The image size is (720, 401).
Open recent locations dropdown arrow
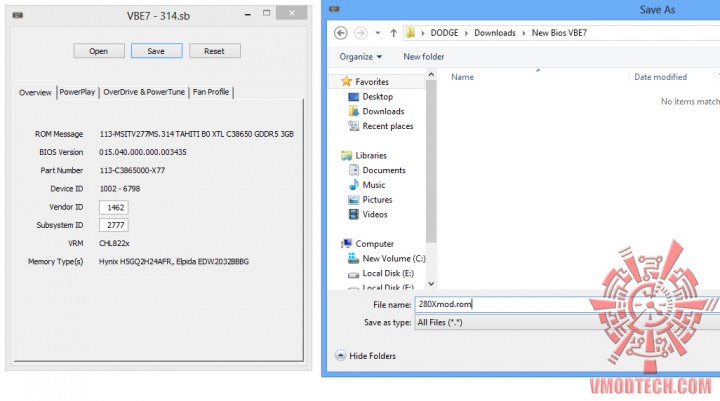(x=378, y=33)
